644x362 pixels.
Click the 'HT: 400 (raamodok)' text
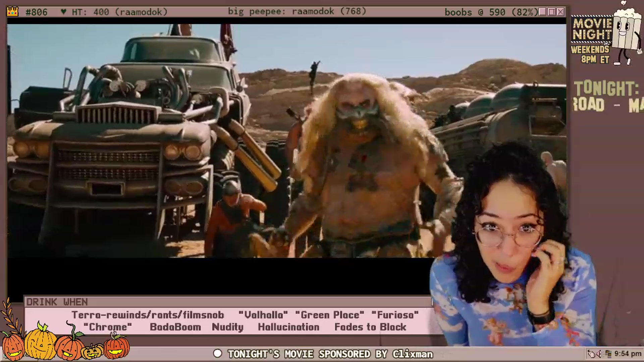119,12
